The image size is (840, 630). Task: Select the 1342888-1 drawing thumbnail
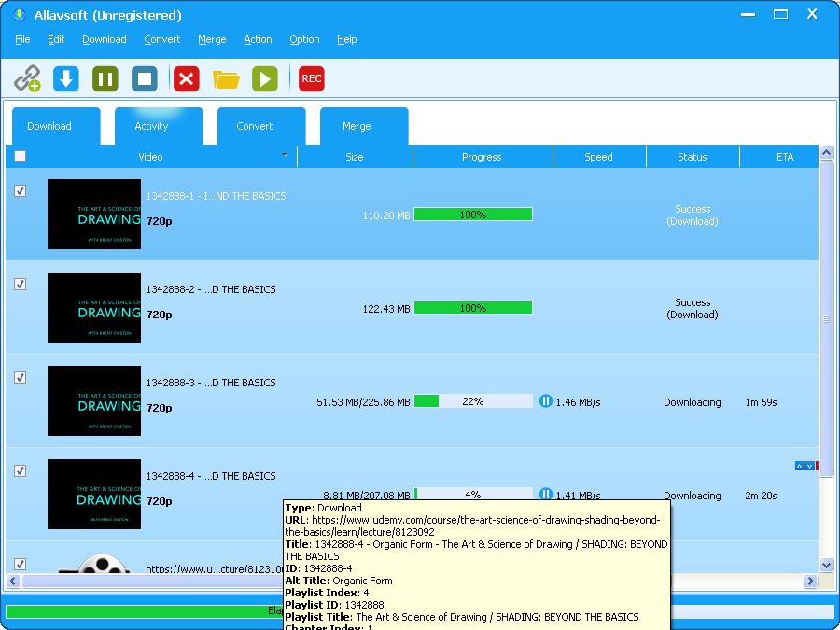(x=94, y=215)
